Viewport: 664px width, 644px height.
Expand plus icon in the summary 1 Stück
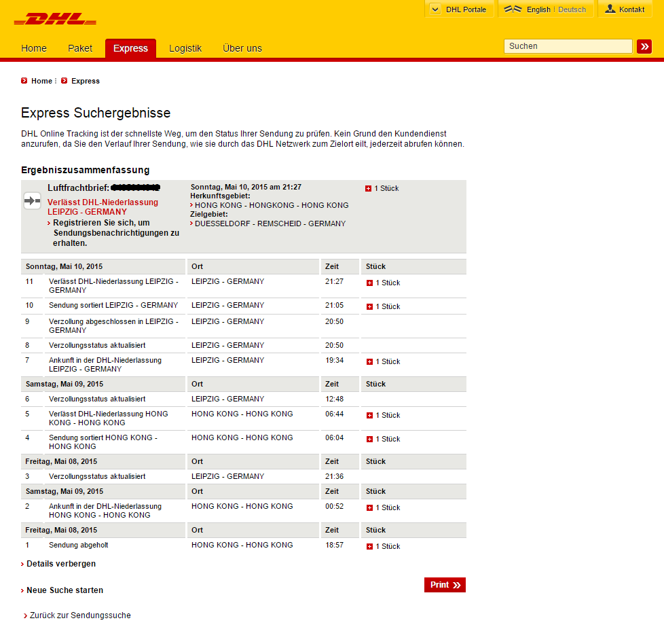click(x=369, y=188)
